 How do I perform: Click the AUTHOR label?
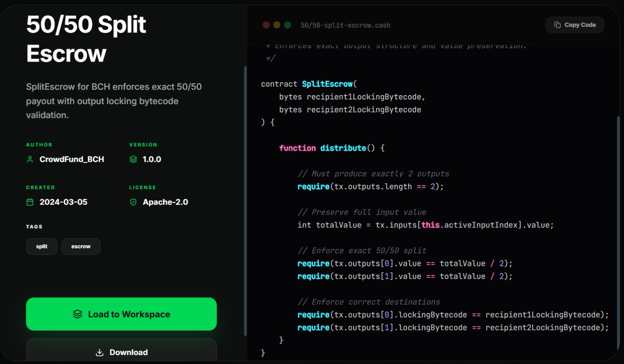tap(39, 145)
